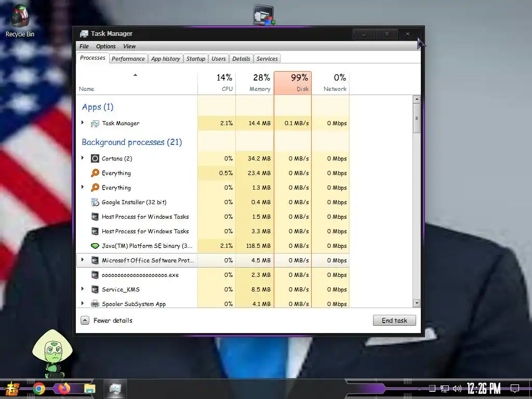Select the Host Process row using 1.5 MB
The height and width of the screenshot is (399, 532).
(x=212, y=217)
